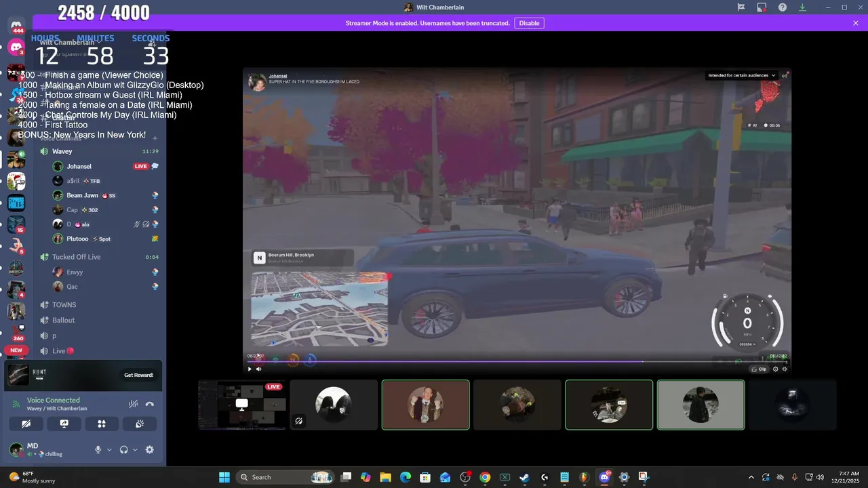868x488 pixels.
Task: Select the muted participant tile beside LIVE tile
Action: [334, 405]
